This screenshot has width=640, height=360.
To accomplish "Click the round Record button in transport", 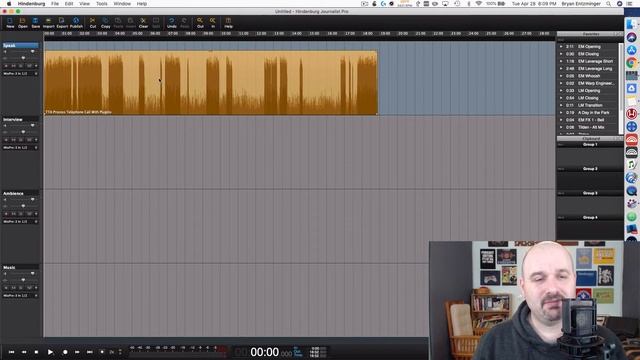I will pos(65,352).
